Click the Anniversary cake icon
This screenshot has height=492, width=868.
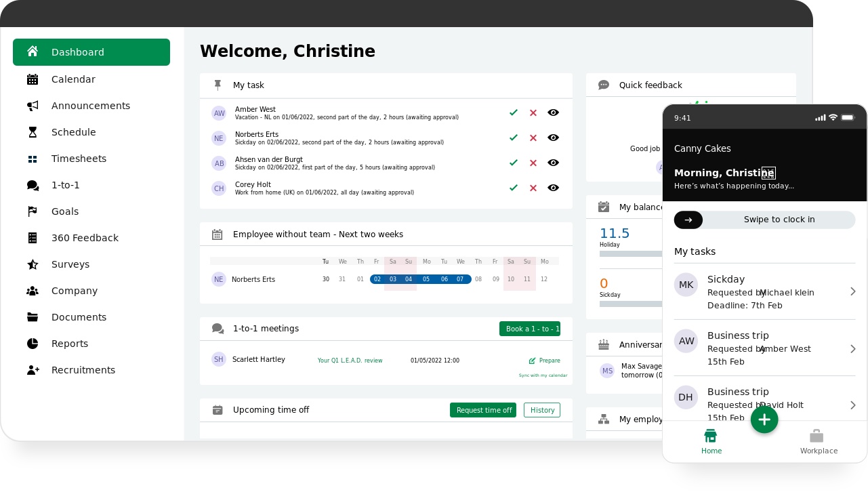coord(604,344)
